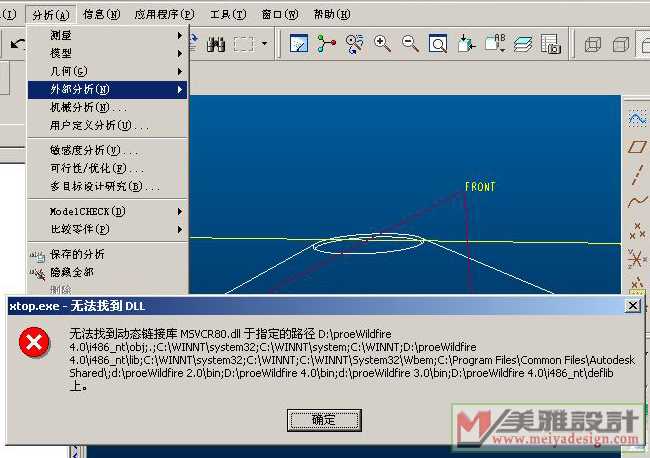Expand the 模型 submenu
The height and width of the screenshot is (458, 650).
[108, 53]
